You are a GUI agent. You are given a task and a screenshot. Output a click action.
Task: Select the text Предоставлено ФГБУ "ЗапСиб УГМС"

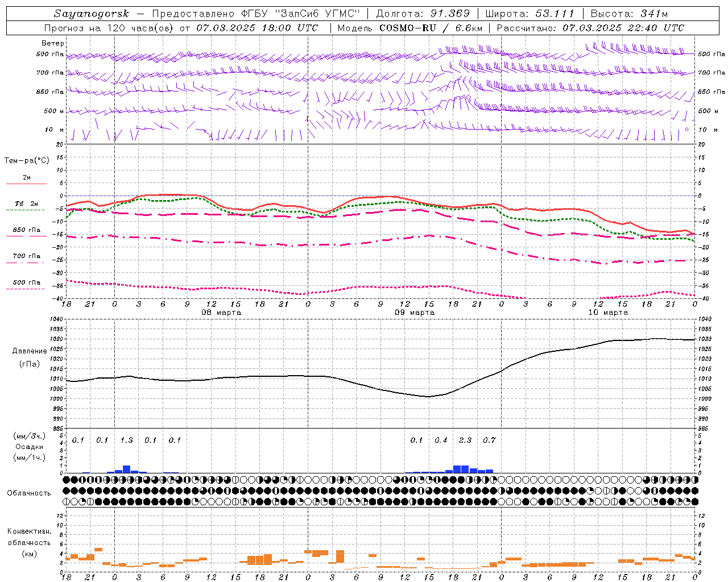tap(256, 14)
